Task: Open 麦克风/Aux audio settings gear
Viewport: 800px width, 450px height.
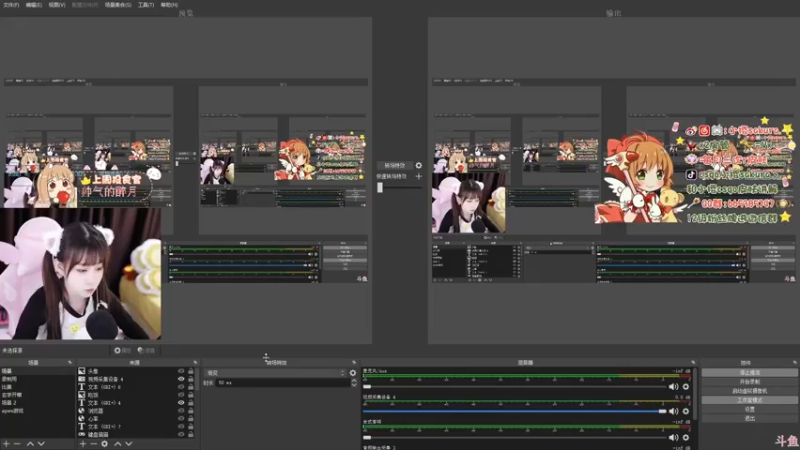Action: [686, 387]
